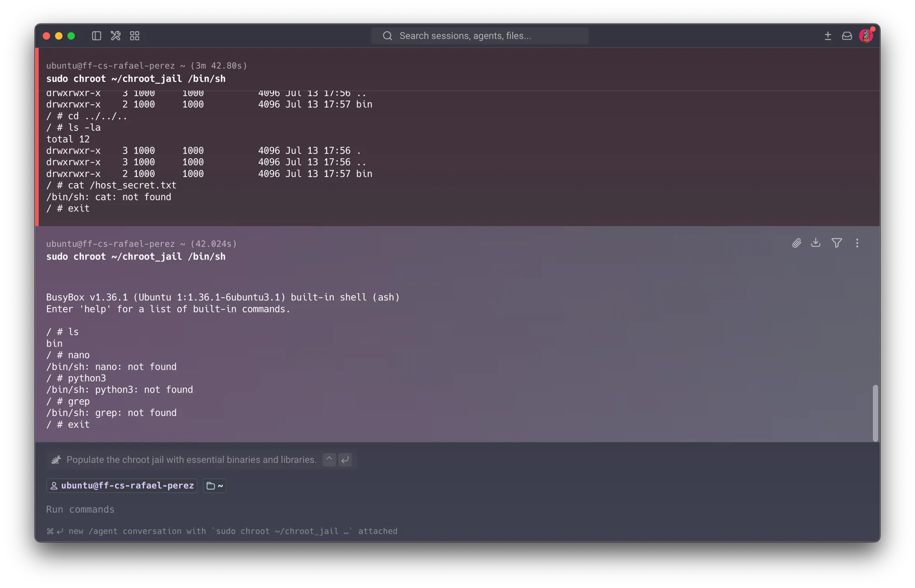Focus the Run commands input
Viewport: 915px width, 588px height.
point(457,509)
